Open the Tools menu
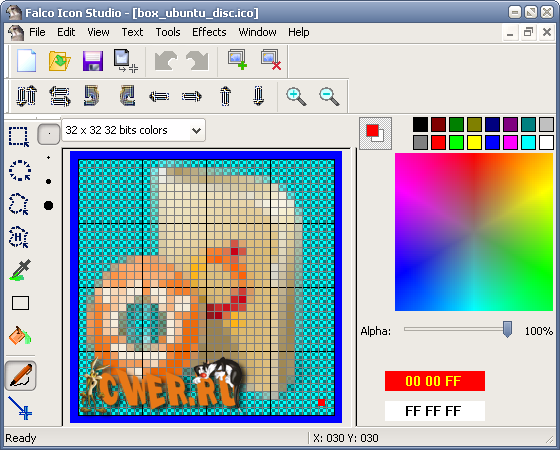 coord(168,32)
